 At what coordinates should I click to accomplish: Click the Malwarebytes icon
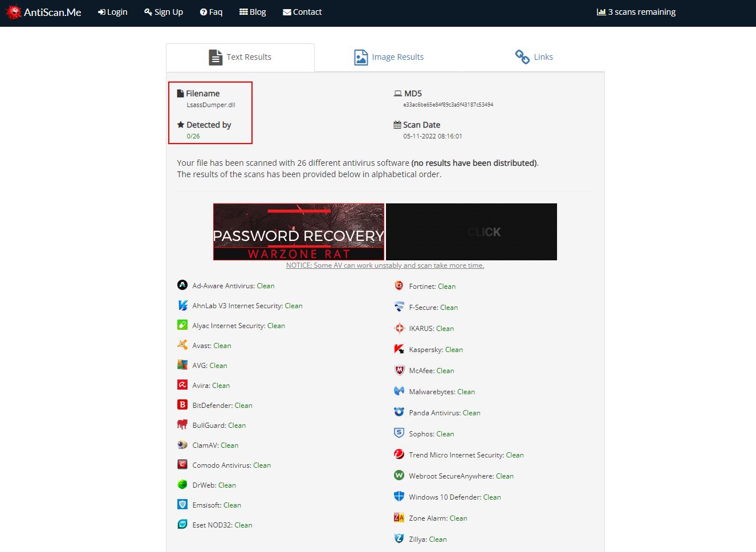coord(399,391)
